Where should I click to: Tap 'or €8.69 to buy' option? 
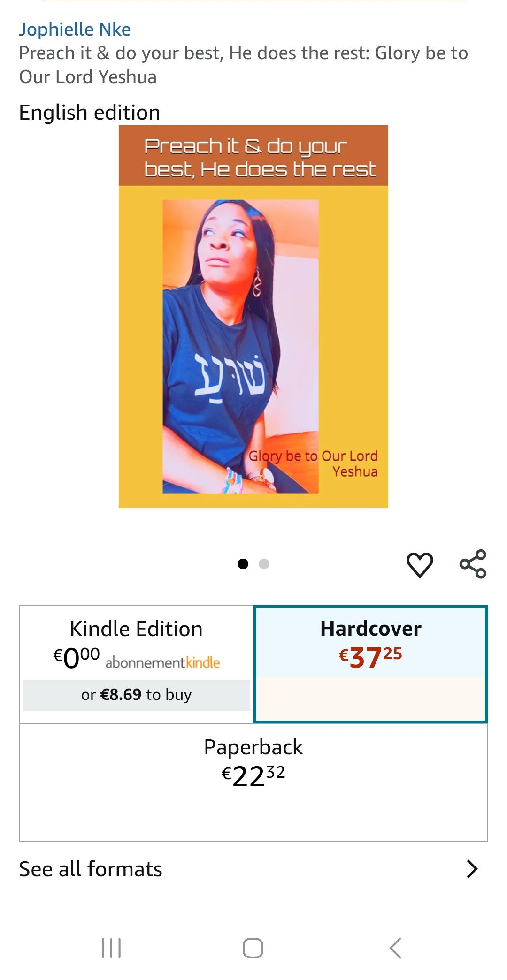pos(136,695)
